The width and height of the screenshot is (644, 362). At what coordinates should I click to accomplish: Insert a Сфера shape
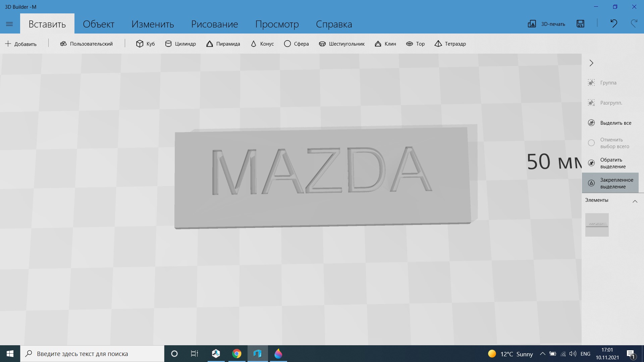point(296,44)
